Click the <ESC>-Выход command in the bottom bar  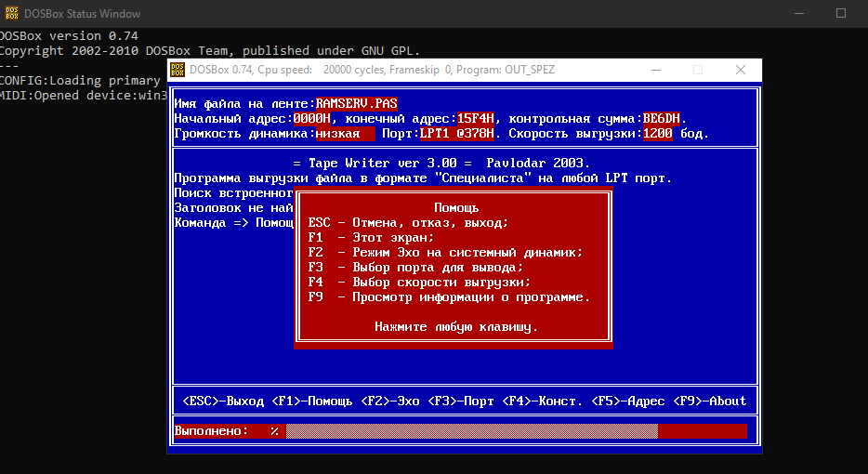(223, 401)
